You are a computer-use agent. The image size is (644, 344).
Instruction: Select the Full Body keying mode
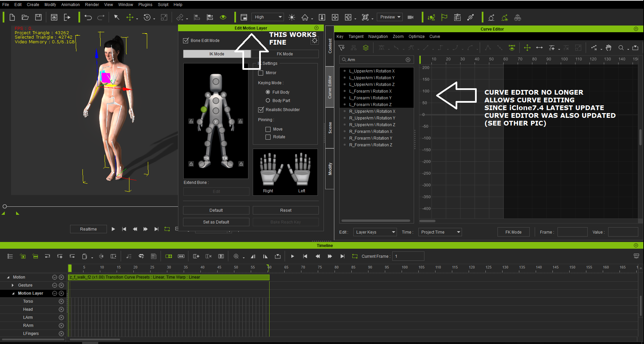[268, 92]
